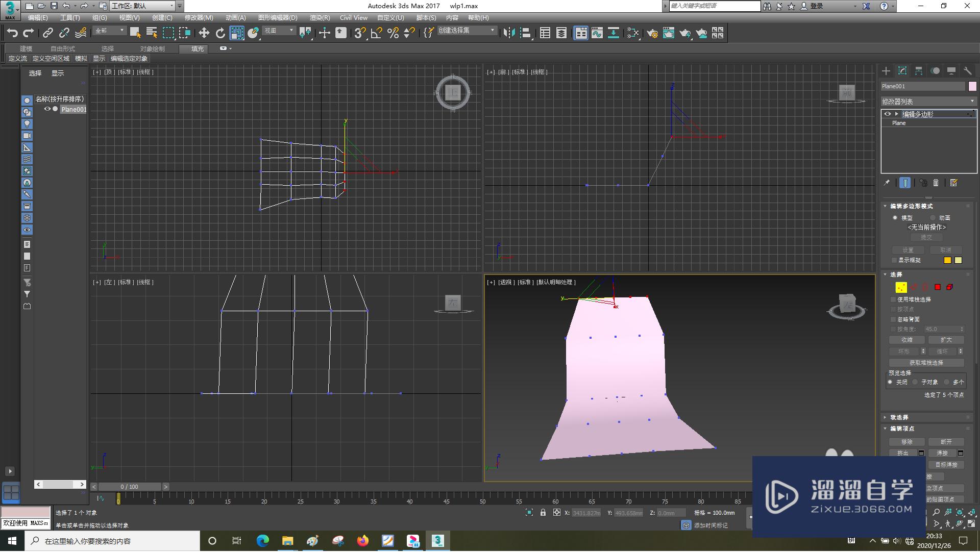Screen dimensions: 980x552
Task: Select the Polygon sub-object level icon
Action: click(x=938, y=287)
